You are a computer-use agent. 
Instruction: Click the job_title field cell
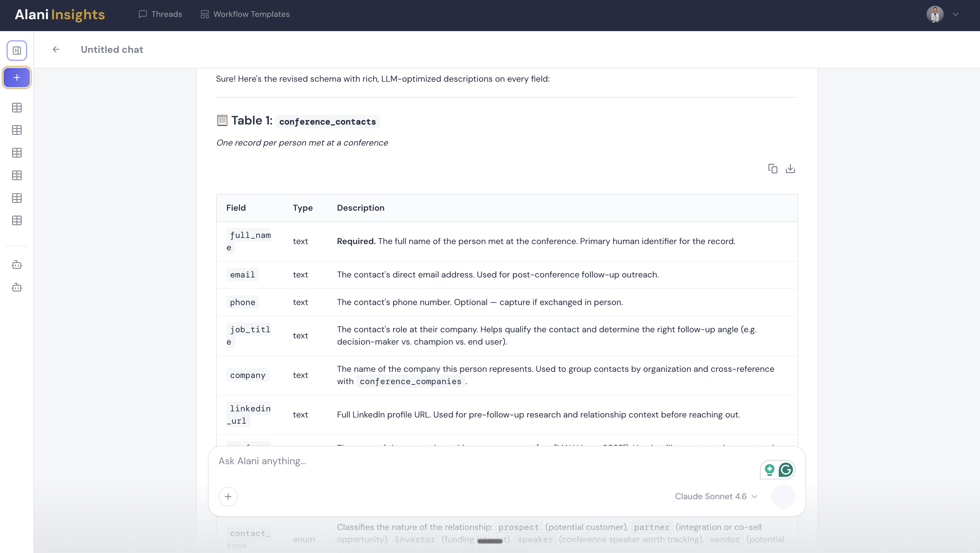(249, 336)
